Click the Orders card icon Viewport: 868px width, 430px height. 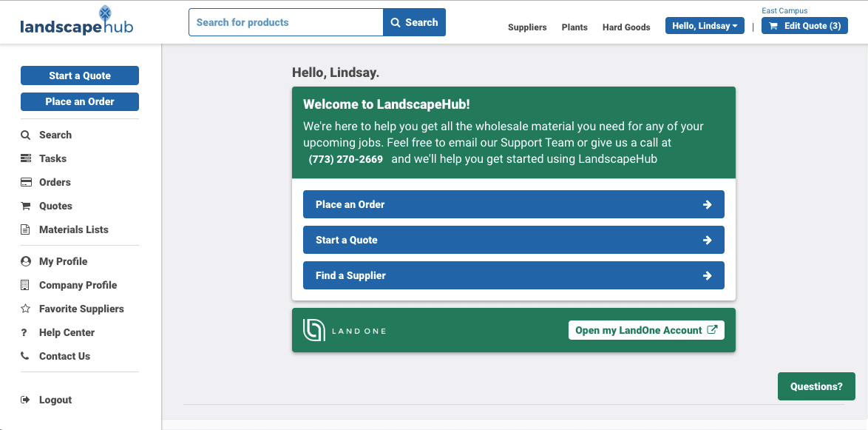pyautogui.click(x=25, y=182)
